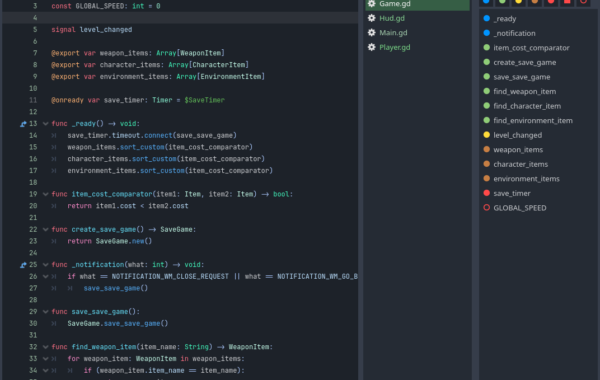Toggle the red square filter button in outline toolbar

[567, 2]
